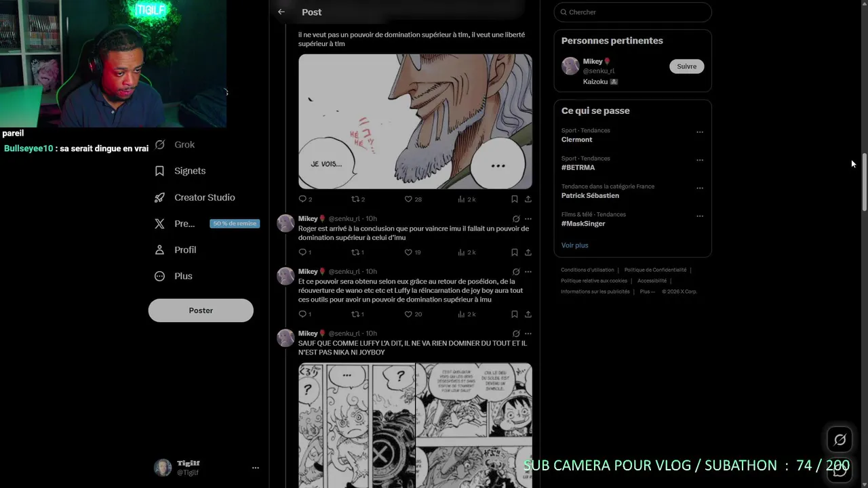Open the left manga panel with question marks
The image size is (868, 488).
(x=357, y=425)
